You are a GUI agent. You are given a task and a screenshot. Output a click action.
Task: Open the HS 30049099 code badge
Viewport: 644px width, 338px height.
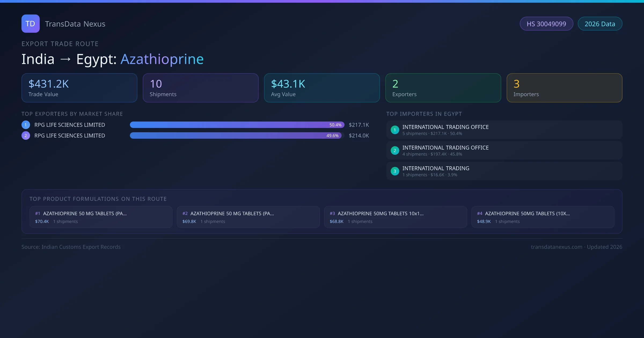(x=546, y=24)
